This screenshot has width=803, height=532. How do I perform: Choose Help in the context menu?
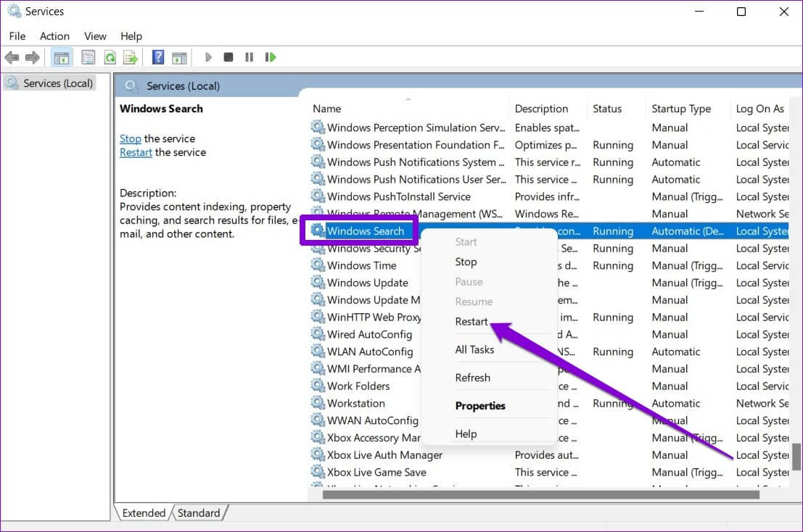[466, 433]
